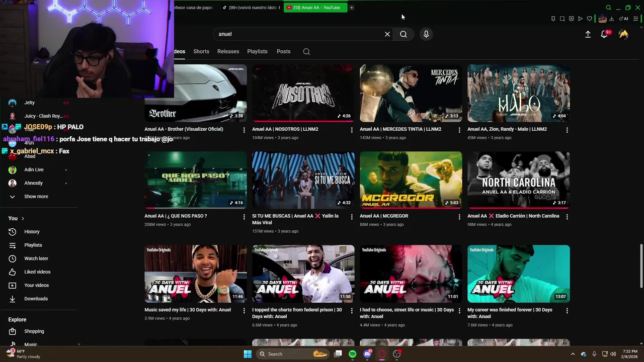644x362 pixels.
Task: Click green browser search-tabs magnifier
Action: point(608,8)
